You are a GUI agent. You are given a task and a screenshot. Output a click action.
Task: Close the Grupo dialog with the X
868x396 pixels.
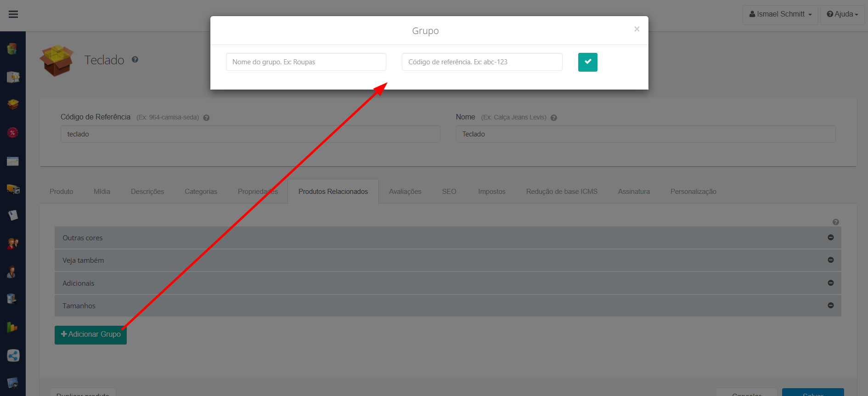point(637,29)
